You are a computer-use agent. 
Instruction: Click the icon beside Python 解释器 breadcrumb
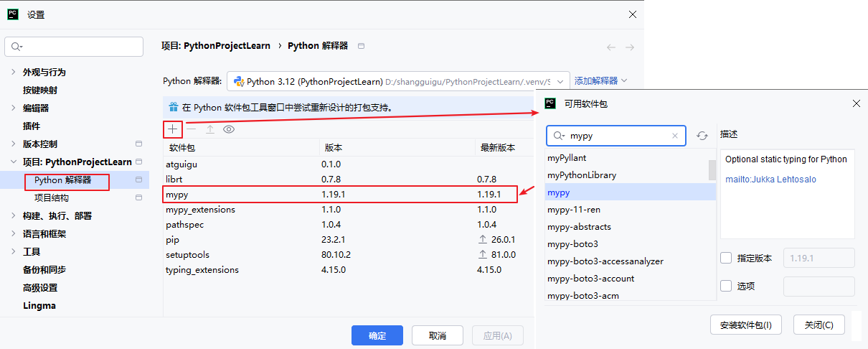362,46
